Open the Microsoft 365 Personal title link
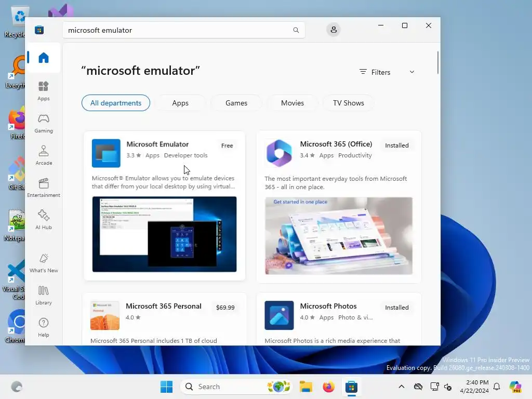 (164, 306)
